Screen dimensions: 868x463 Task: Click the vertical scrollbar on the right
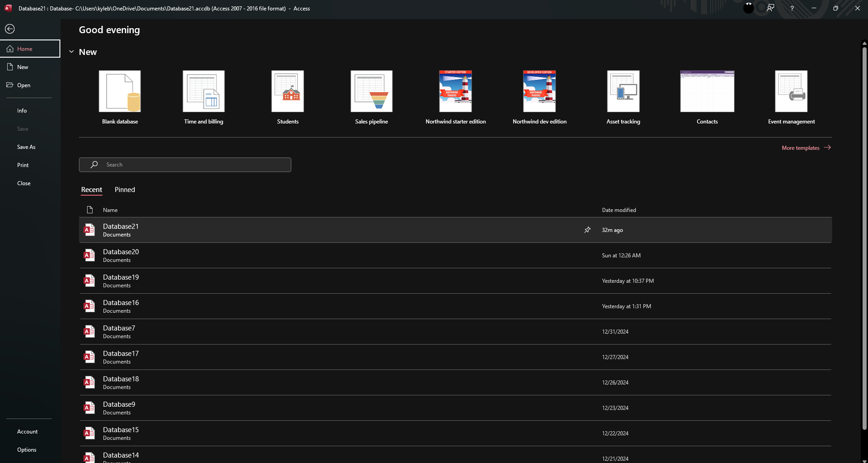(864, 238)
